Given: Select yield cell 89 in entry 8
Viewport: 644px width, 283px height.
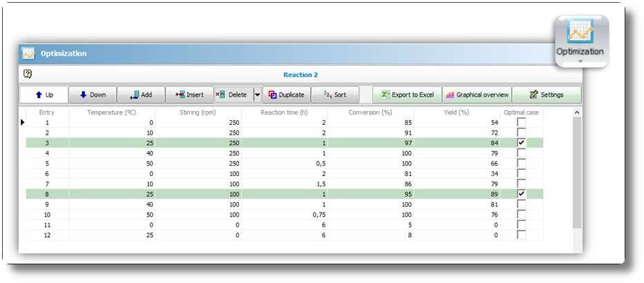Looking at the screenshot, I should point(457,193).
